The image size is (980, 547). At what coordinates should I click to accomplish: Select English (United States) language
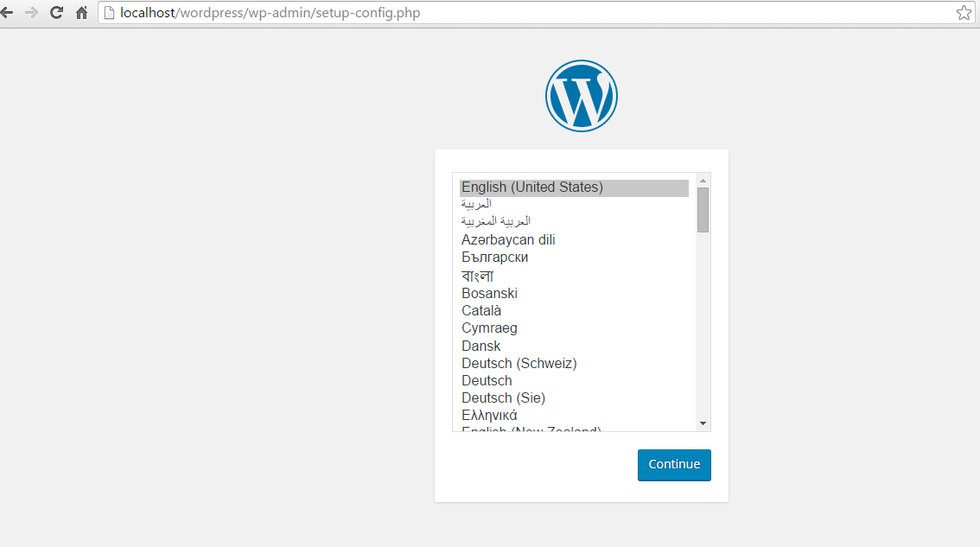[x=574, y=188]
